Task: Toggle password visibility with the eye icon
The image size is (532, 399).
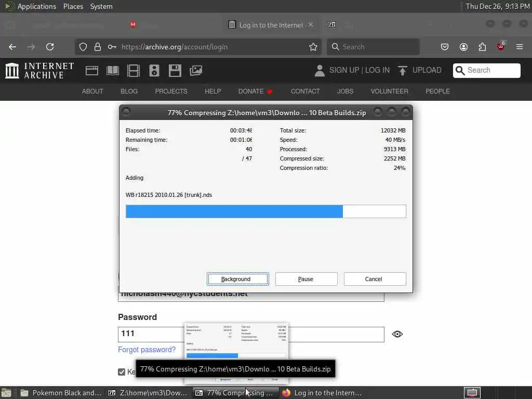Action: (x=397, y=334)
